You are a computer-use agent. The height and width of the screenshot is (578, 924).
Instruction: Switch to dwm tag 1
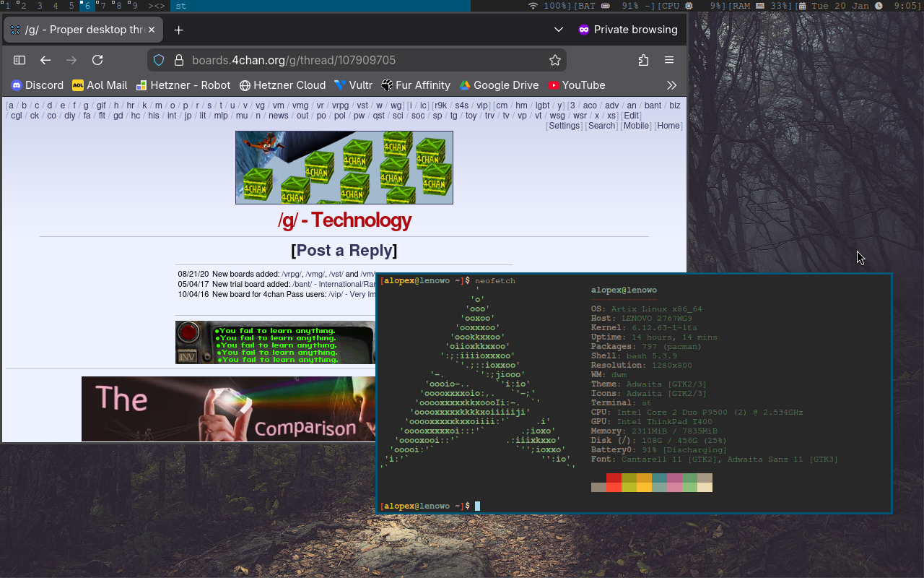(x=7, y=6)
